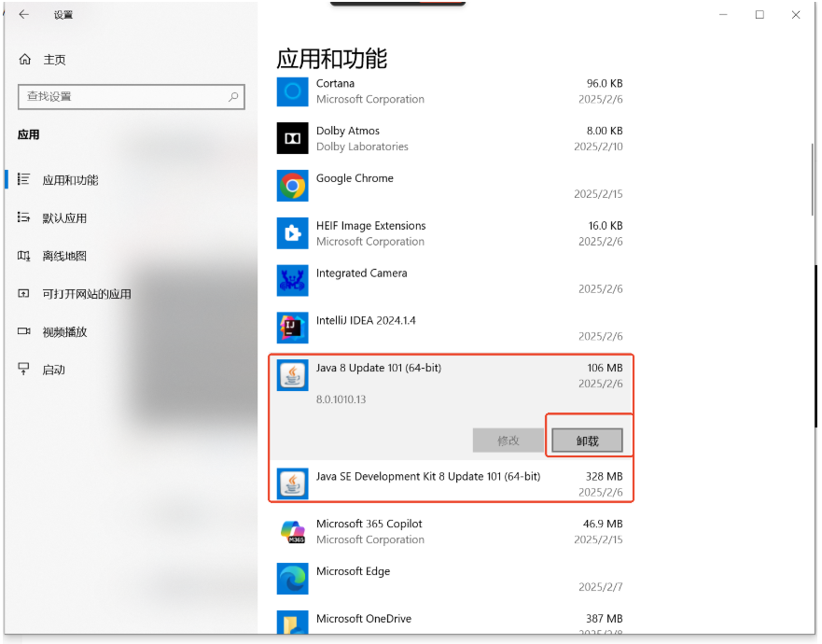Image resolution: width=822 pixels, height=644 pixels.
Task: Click the 8.00 KB size value
Action: coord(605,131)
